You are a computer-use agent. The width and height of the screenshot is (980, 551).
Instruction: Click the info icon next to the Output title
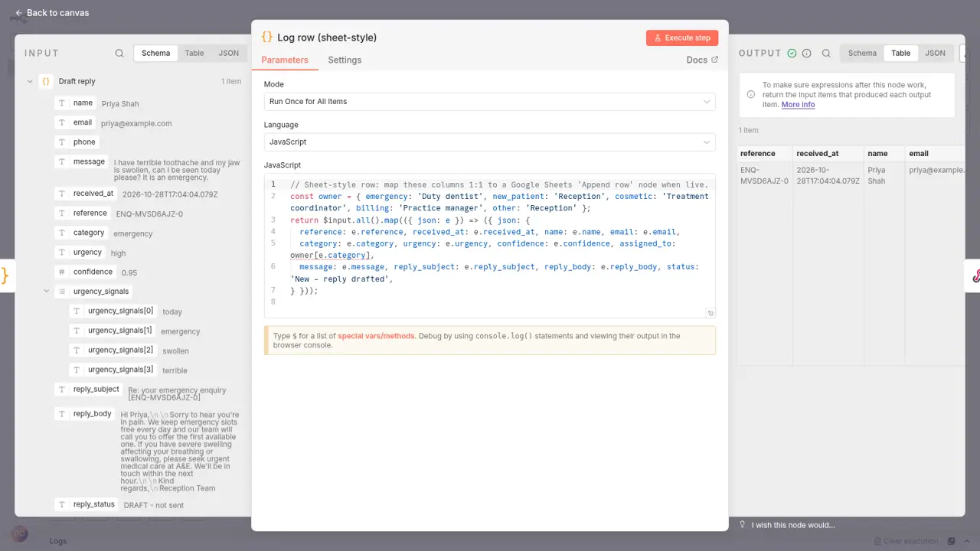806,54
